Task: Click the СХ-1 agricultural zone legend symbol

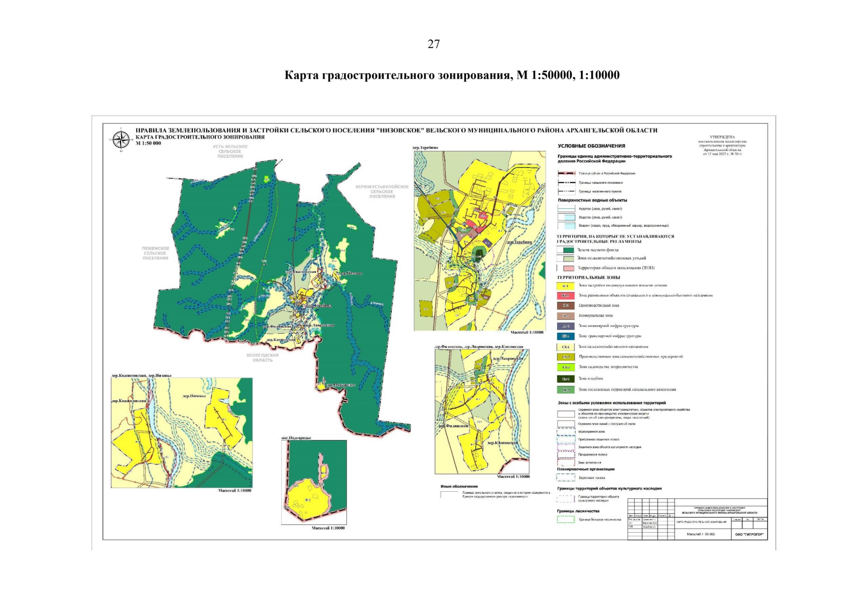Action: (x=565, y=347)
